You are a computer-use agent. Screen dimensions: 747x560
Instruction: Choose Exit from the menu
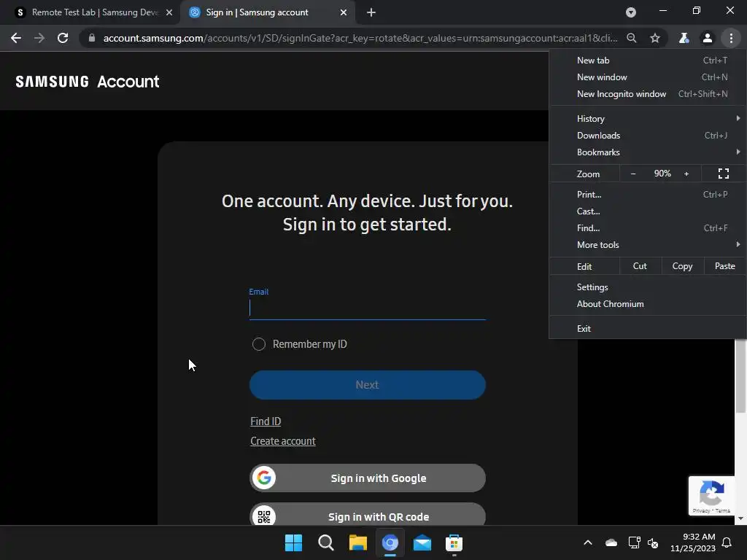(x=648, y=329)
